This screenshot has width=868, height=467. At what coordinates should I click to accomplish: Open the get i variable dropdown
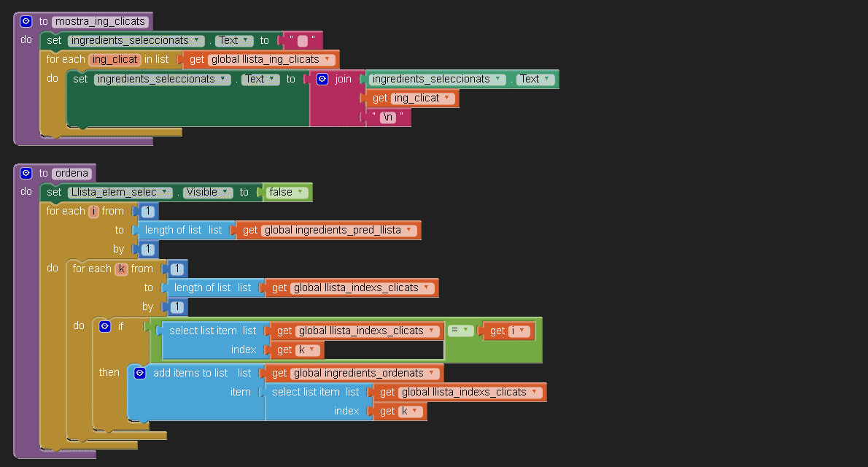(x=522, y=331)
